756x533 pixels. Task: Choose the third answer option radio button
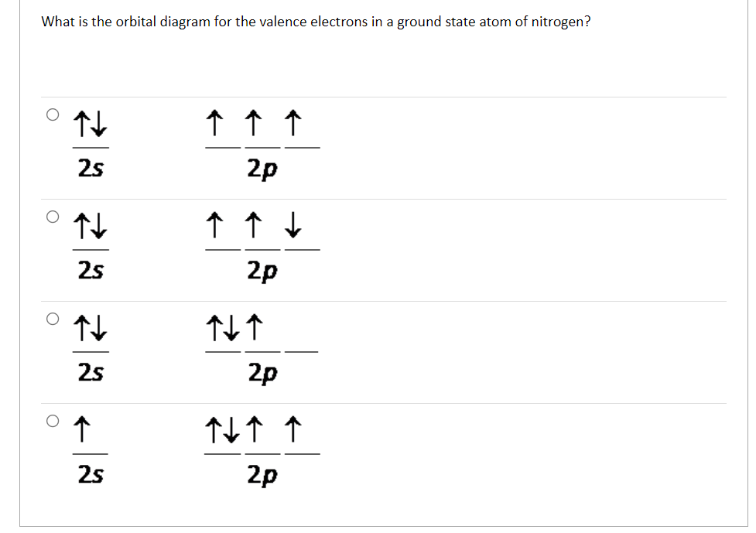[x=52, y=319]
